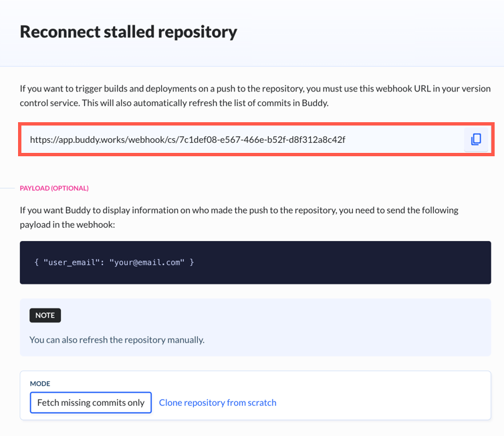Viewport: 504px width, 436px height.
Task: Click the "your@email.com" value in the payload
Action: pyautogui.click(x=147, y=262)
